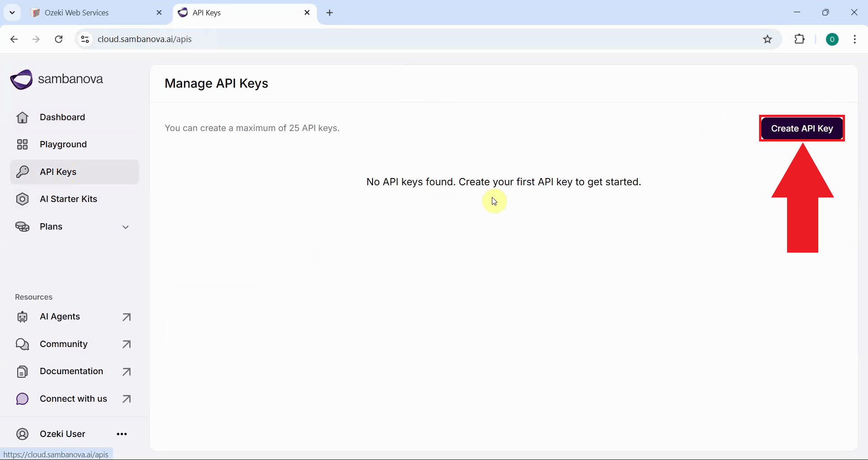868x460 pixels.
Task: Open Chrome's three-dot menu
Action: click(x=855, y=39)
